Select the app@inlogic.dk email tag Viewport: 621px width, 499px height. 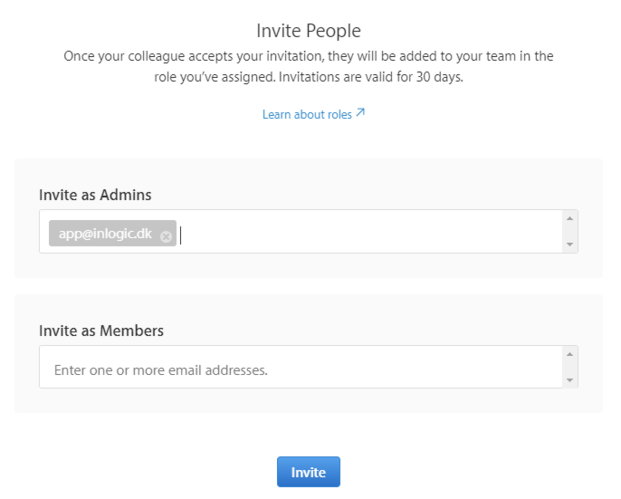point(105,235)
